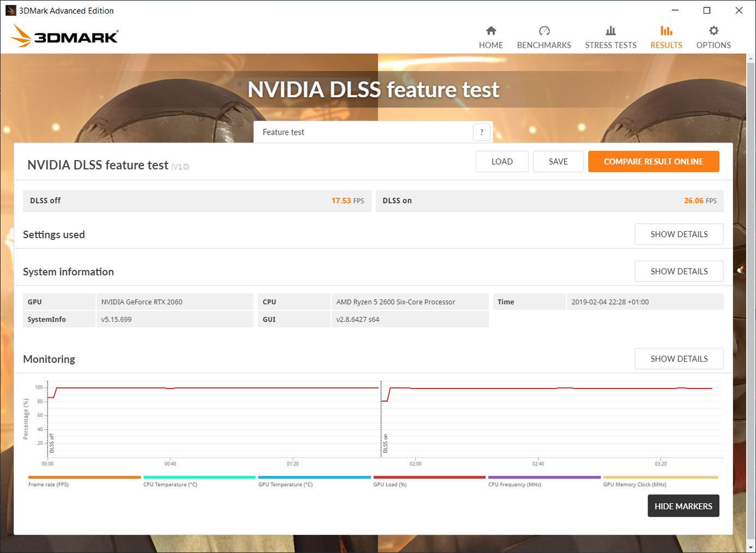Click the GUI version v2.8.6427 s64
Viewport: 756px width, 553px height.
(410, 319)
